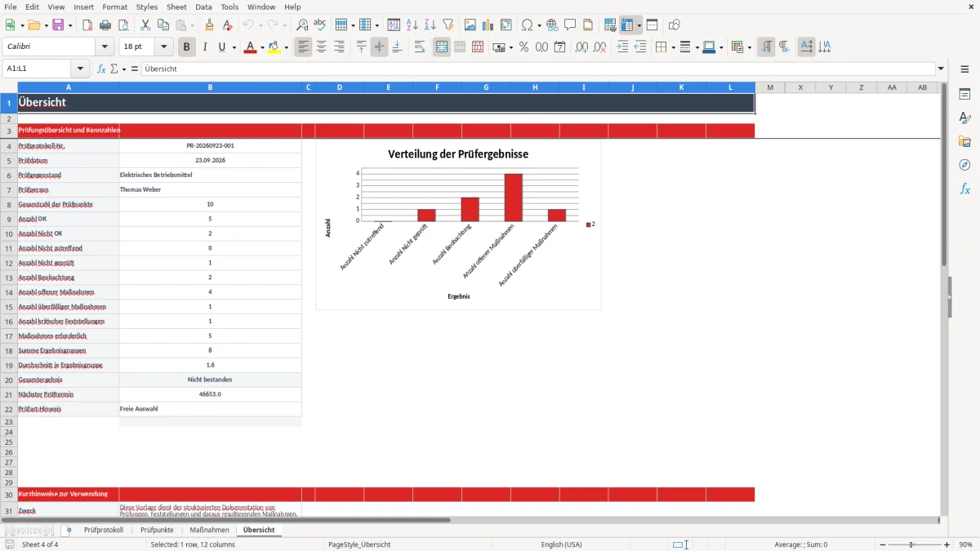The height and width of the screenshot is (551, 980).
Task: Open the special character dropdown arrow
Action: click(x=539, y=25)
